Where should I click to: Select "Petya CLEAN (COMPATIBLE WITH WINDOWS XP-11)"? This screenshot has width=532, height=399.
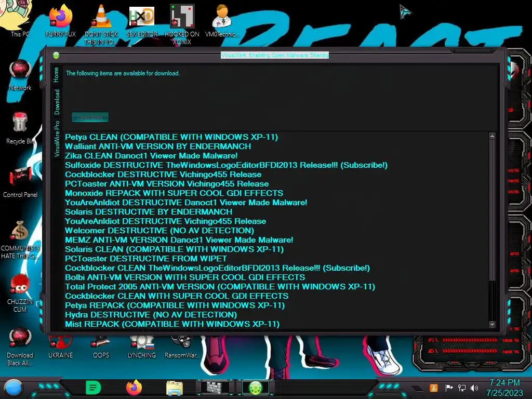coord(171,137)
